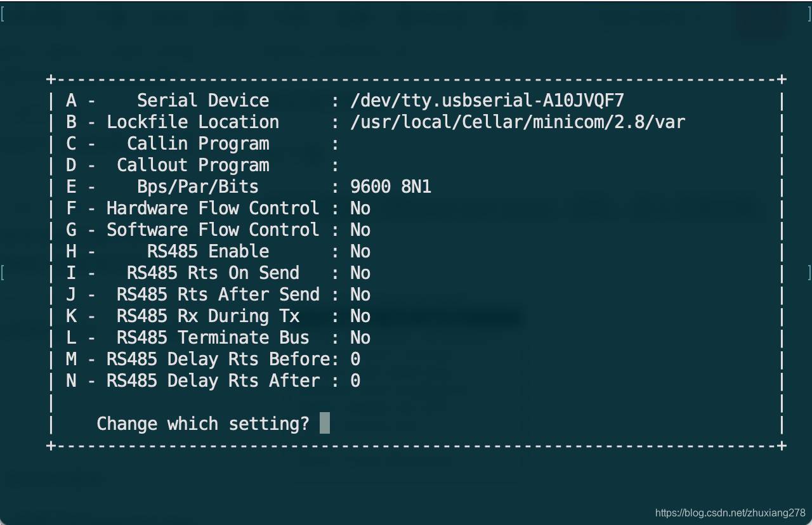
Task: Toggle RS485 Enable No value
Action: coord(360,251)
